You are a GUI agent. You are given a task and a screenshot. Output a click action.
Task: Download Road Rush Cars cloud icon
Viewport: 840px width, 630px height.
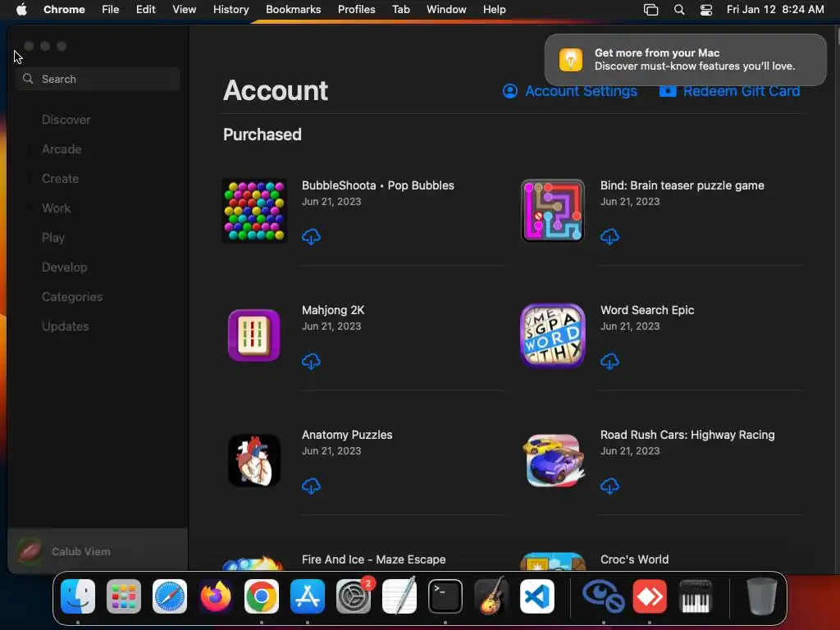click(x=609, y=486)
